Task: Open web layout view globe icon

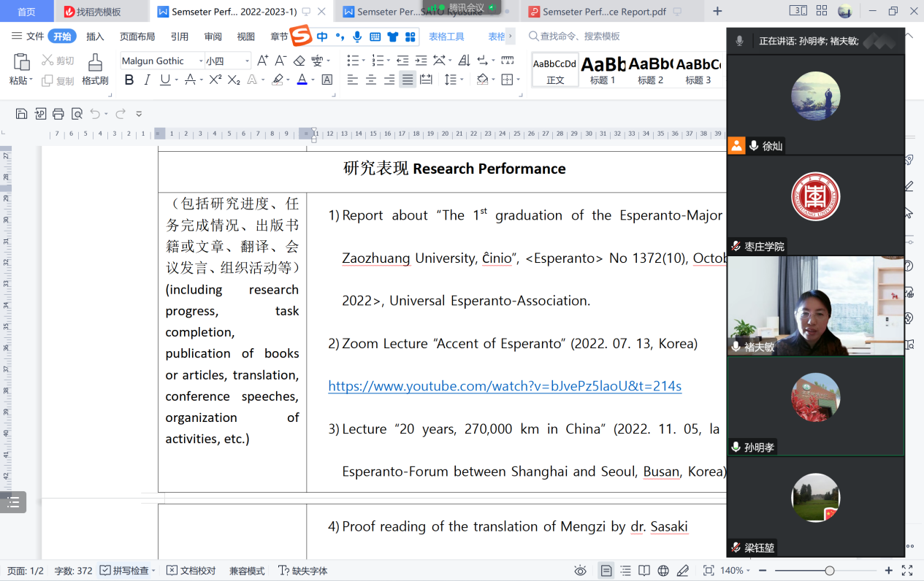Action: point(663,571)
